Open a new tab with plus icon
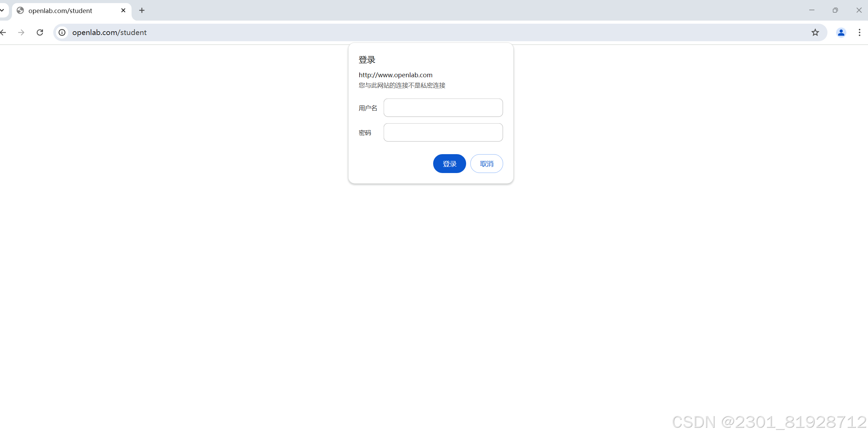This screenshot has height=436, width=868. 142,10
